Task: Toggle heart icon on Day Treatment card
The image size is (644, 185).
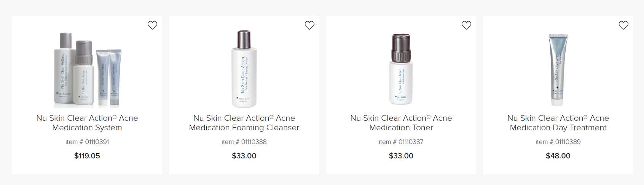Action: 623,25
